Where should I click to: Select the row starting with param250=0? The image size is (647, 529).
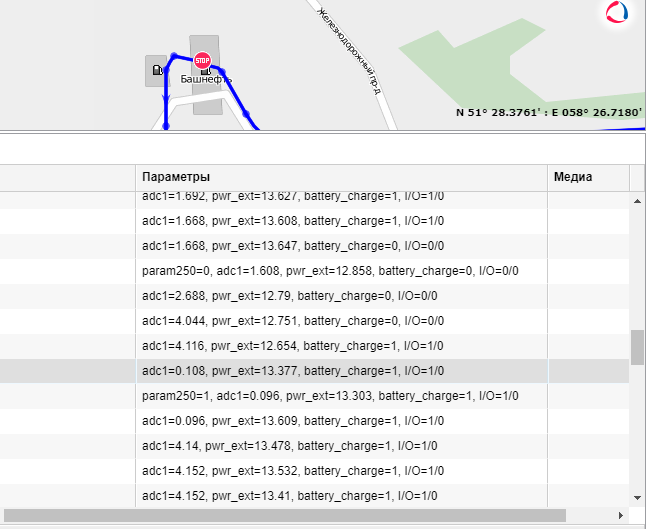(330, 271)
